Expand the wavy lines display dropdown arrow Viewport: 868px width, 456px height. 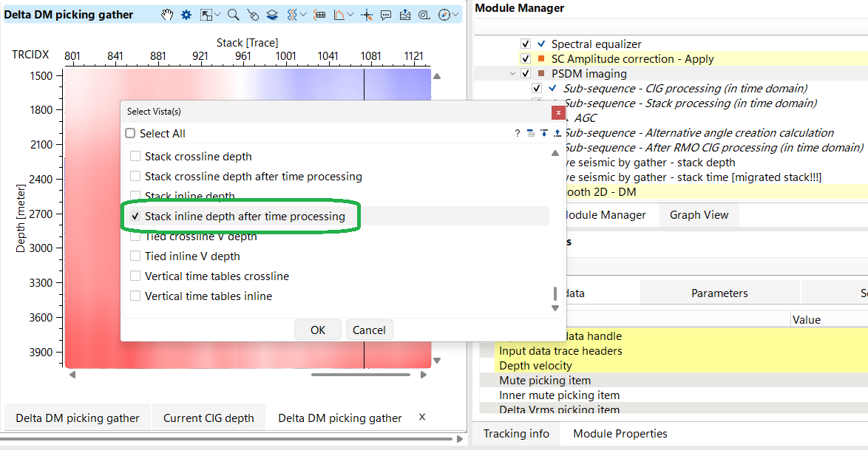[304, 15]
